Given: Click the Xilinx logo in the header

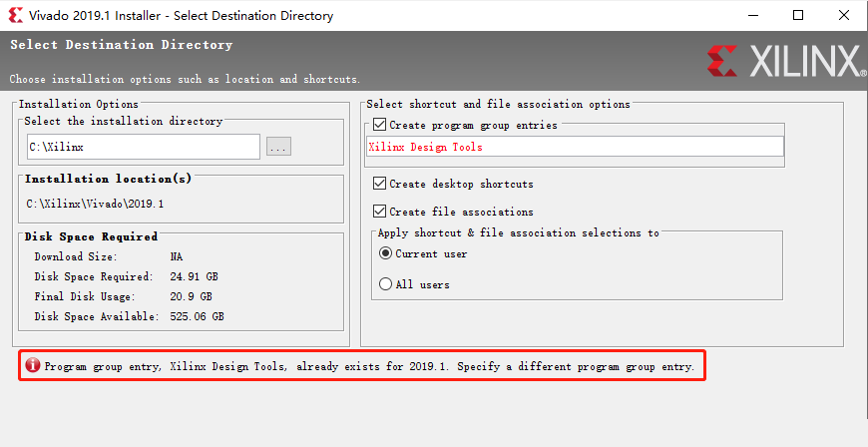Looking at the screenshot, I should pyautogui.click(x=785, y=61).
